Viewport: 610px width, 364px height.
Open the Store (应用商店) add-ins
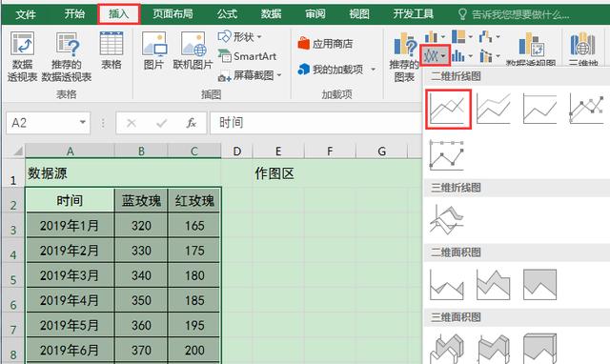325,44
